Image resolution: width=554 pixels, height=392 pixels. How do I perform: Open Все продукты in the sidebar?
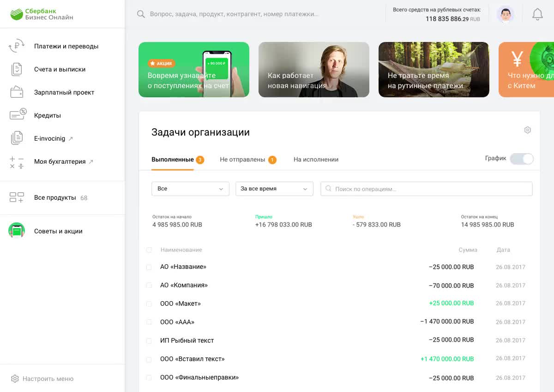point(55,198)
